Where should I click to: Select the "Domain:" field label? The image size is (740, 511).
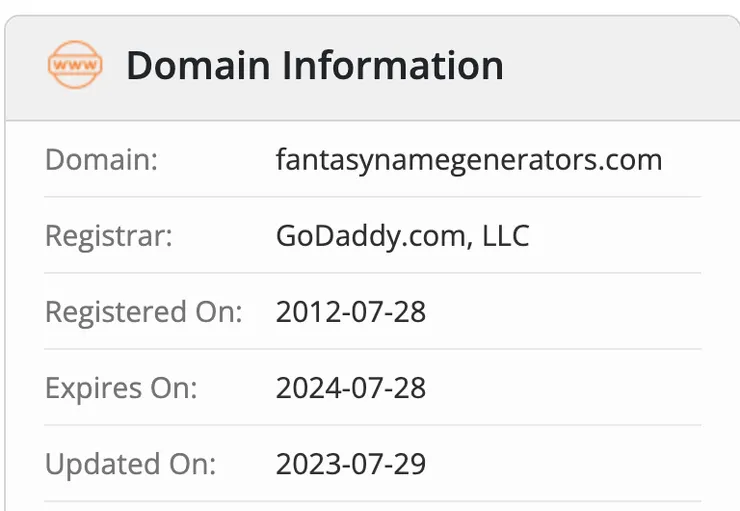(x=101, y=160)
